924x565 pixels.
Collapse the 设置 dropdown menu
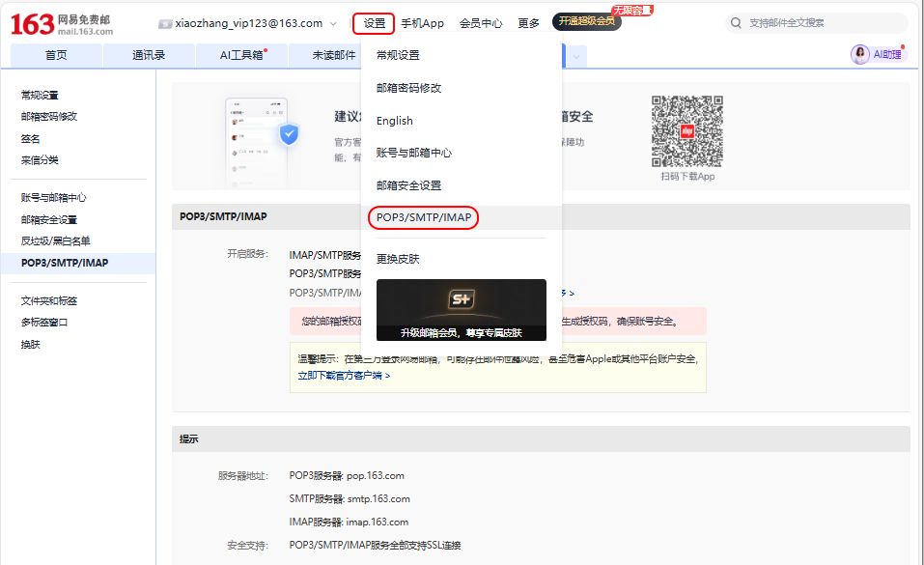click(x=374, y=23)
